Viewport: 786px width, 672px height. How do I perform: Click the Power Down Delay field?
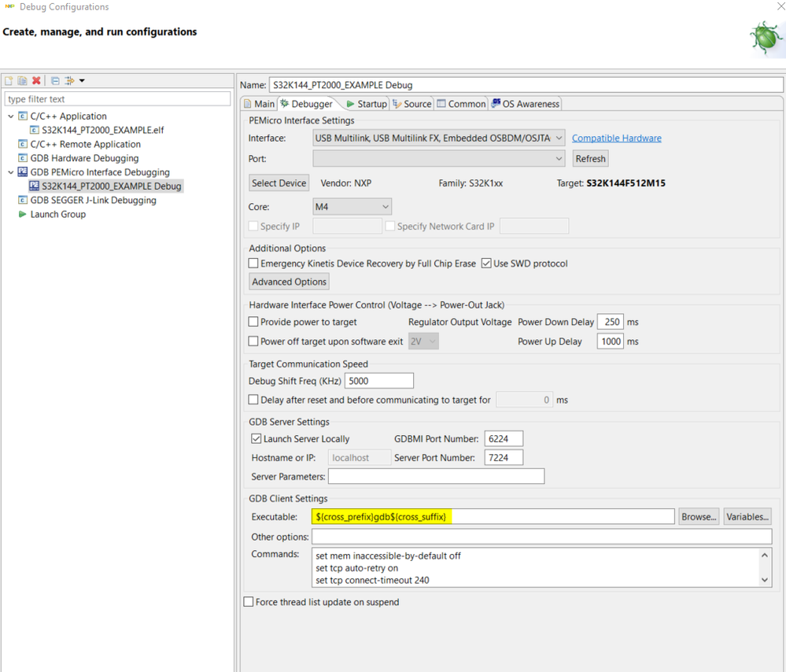(x=611, y=322)
